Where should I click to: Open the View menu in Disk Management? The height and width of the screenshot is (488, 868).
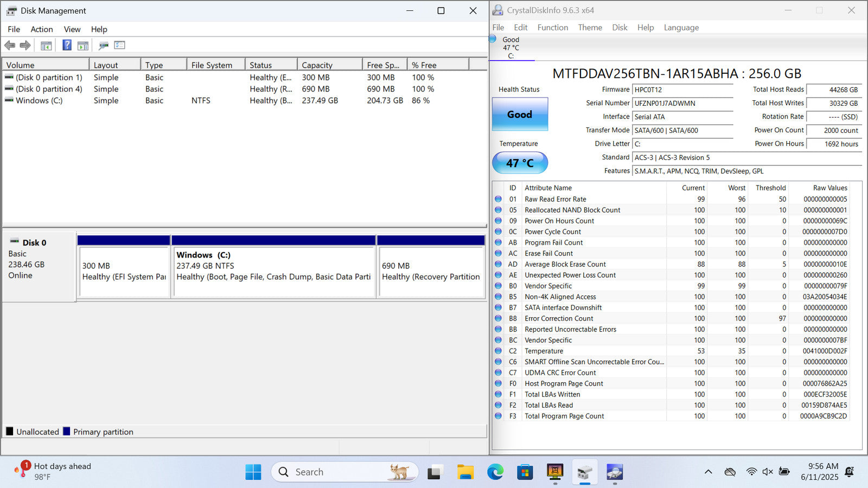coord(72,29)
